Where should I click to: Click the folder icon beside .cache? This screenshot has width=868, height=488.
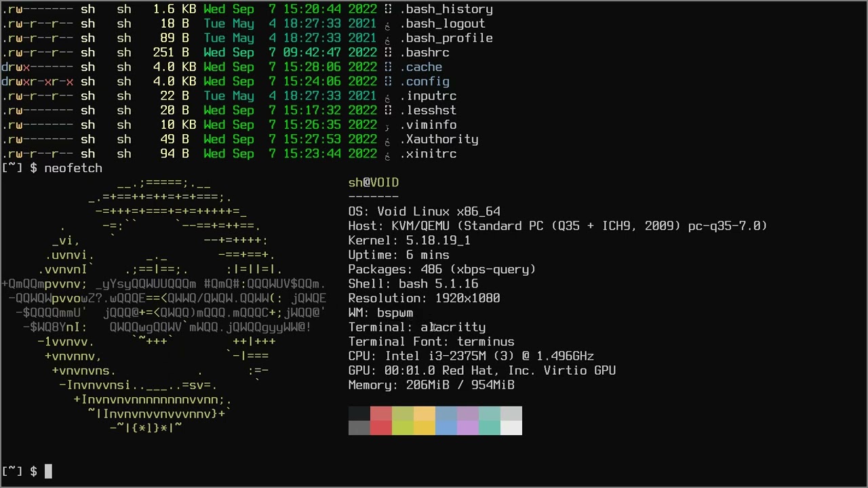(388, 67)
